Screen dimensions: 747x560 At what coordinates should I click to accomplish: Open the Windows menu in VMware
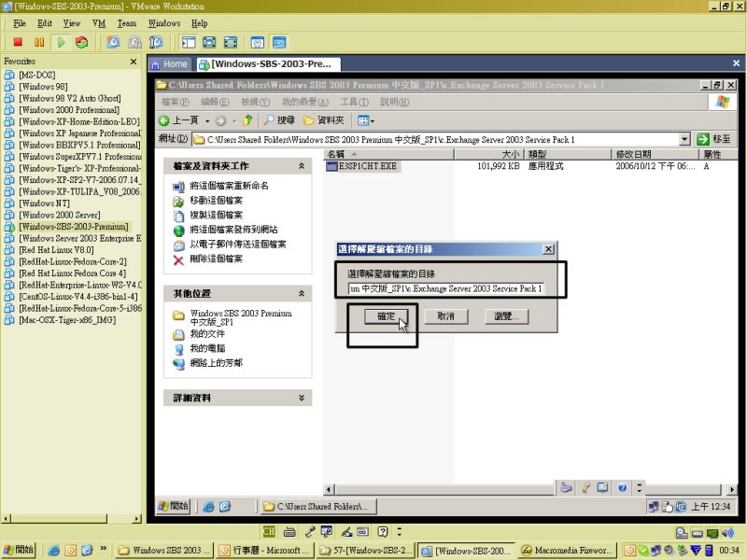click(x=164, y=23)
